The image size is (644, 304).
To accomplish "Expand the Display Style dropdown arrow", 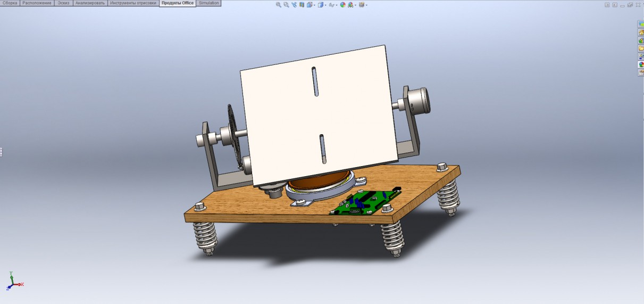I will pyautogui.click(x=325, y=5).
